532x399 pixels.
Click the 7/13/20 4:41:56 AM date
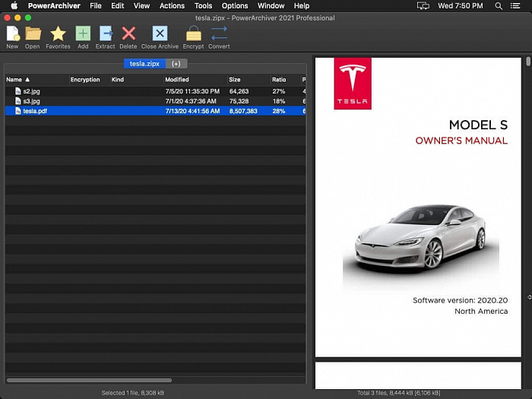coord(192,111)
